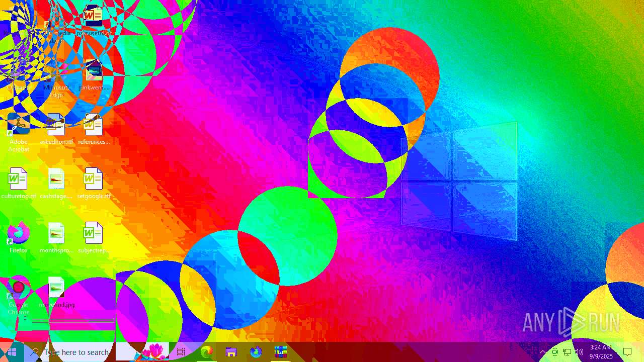Viewport: 644px width, 362px height.
Task: Select the references... Word document icon
Action: [x=94, y=130]
